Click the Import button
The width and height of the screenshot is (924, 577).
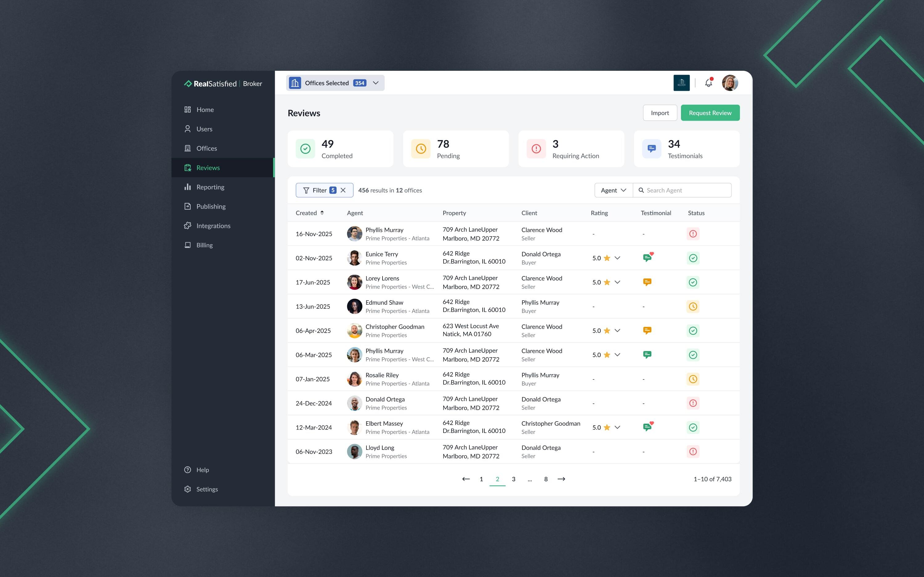(660, 113)
